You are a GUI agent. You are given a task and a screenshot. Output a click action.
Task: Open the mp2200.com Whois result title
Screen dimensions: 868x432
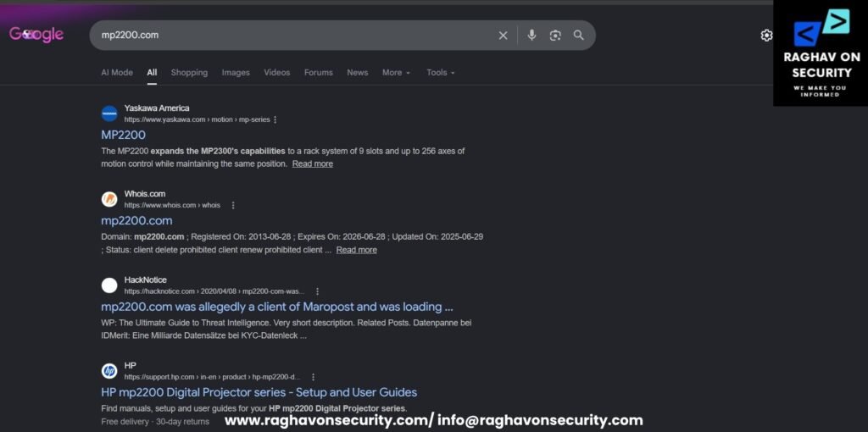pyautogui.click(x=136, y=221)
